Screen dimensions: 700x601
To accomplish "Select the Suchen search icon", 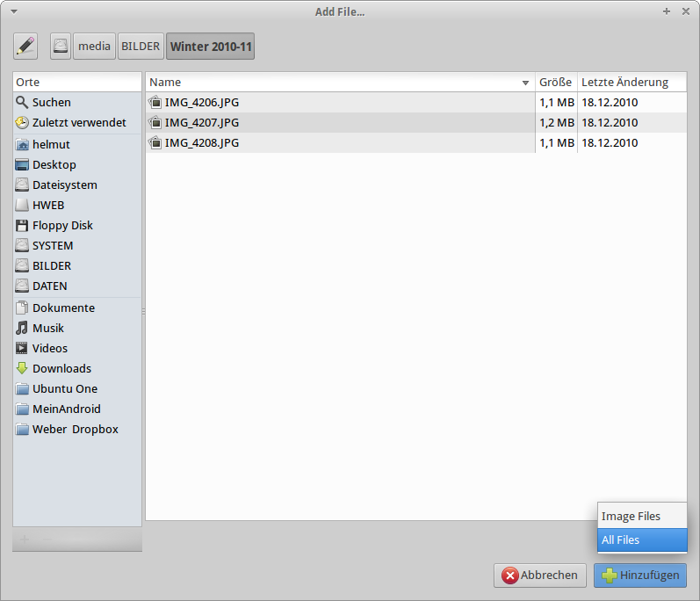I will point(22,103).
